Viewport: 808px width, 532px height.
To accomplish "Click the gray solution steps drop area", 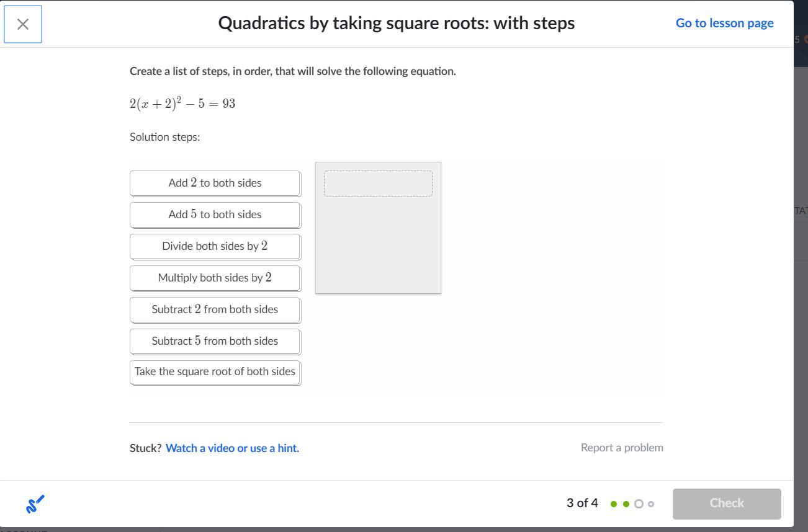I will click(378, 248).
